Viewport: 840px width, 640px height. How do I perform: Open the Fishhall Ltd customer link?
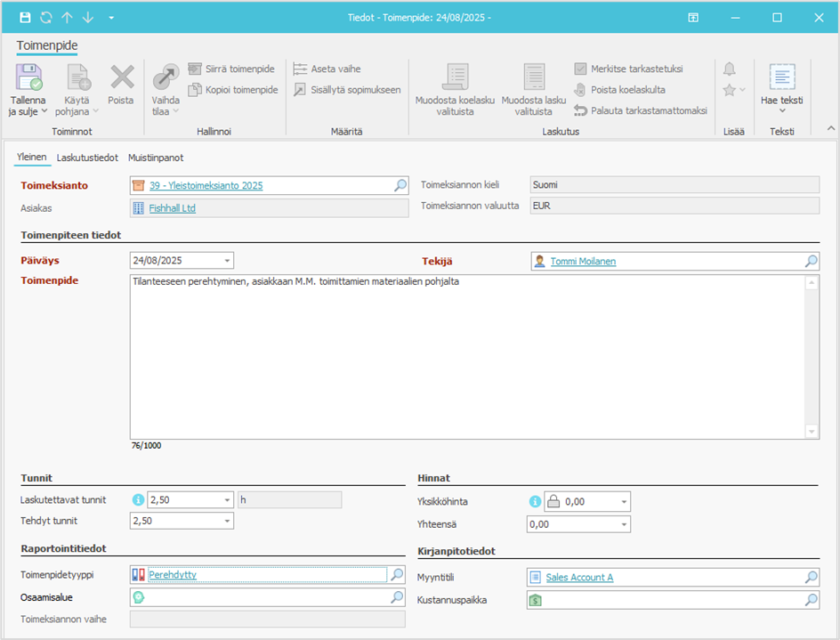[172, 208]
